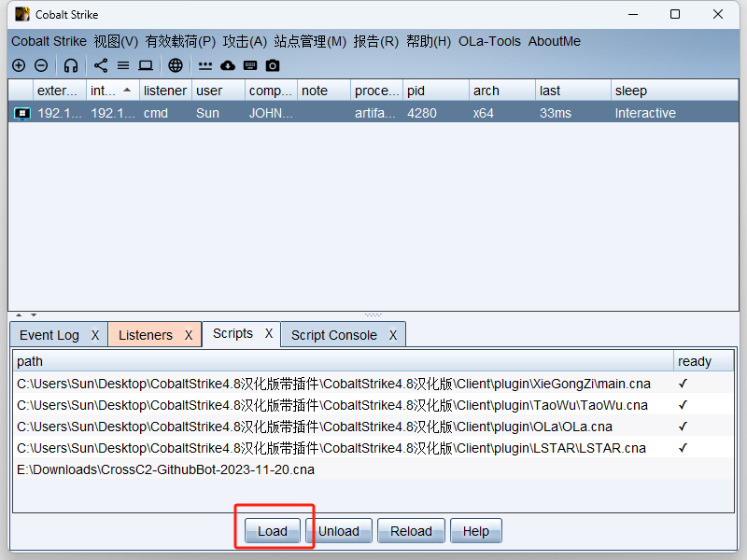747x560 pixels.
Task: Open the OLa-Tools menu
Action: (489, 41)
